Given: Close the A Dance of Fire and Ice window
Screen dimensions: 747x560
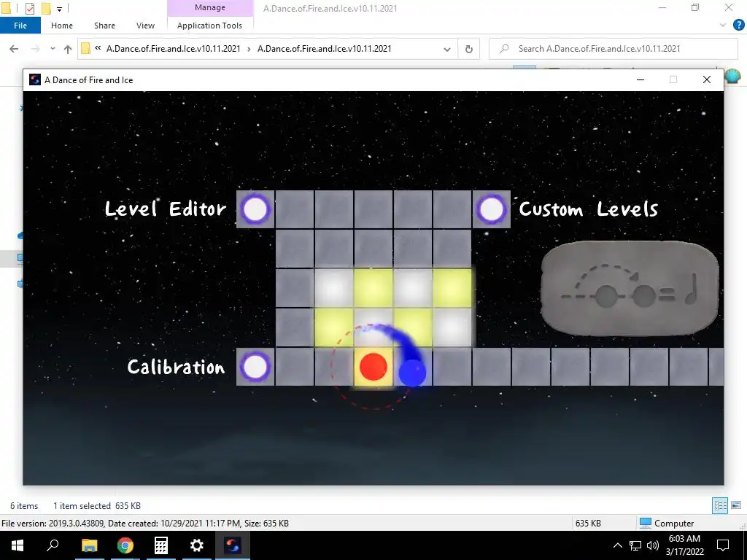Looking at the screenshot, I should [706, 79].
